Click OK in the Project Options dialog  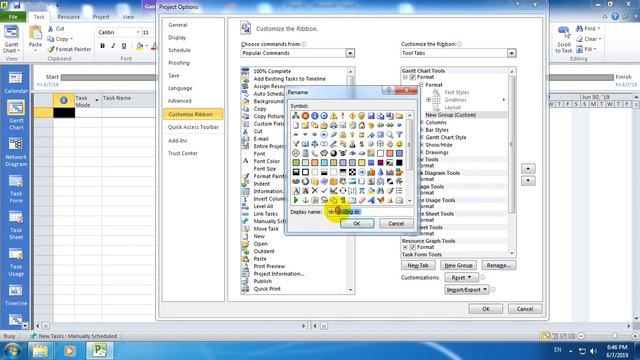point(485,309)
